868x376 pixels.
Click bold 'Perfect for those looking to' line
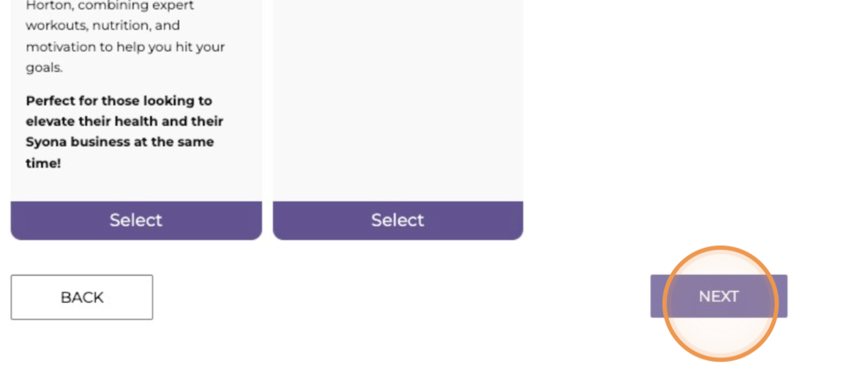click(x=119, y=100)
